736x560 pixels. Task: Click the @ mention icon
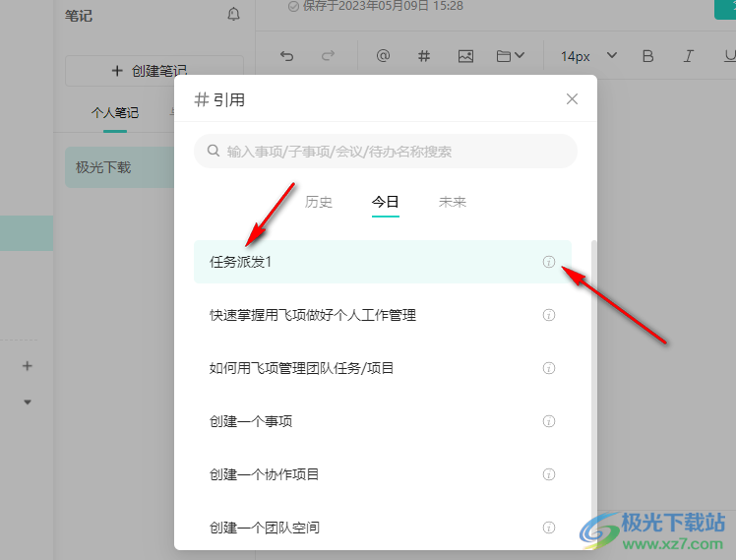pos(384,56)
